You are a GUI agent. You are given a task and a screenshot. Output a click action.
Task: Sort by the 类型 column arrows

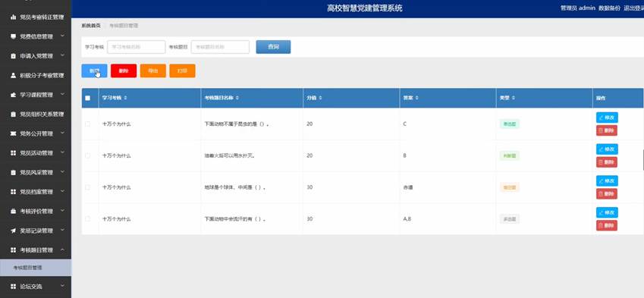coord(514,98)
